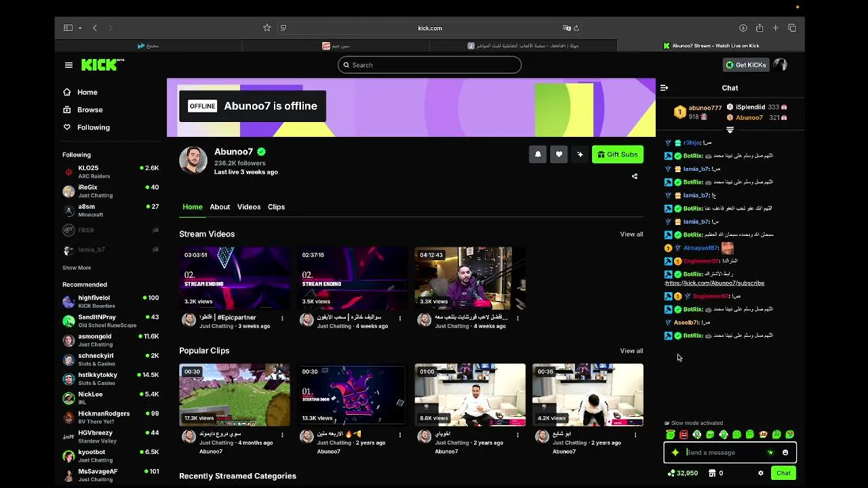Screen dimensions: 868x488
Task: Open Abunoo7 profile avatar picture
Action: [x=193, y=160]
